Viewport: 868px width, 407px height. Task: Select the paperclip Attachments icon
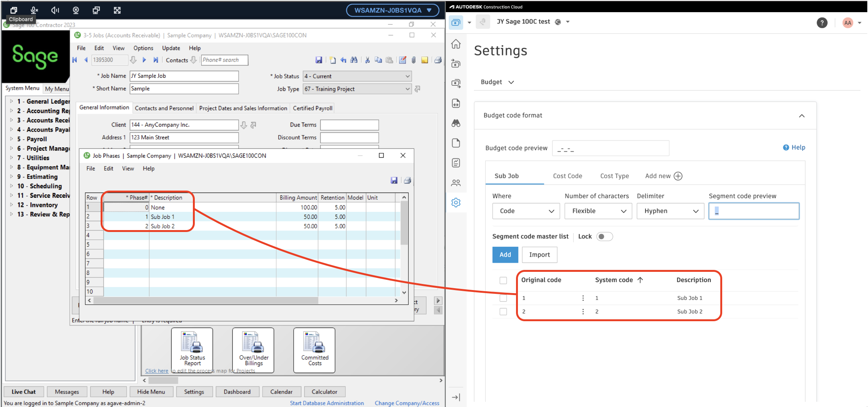[x=413, y=60]
